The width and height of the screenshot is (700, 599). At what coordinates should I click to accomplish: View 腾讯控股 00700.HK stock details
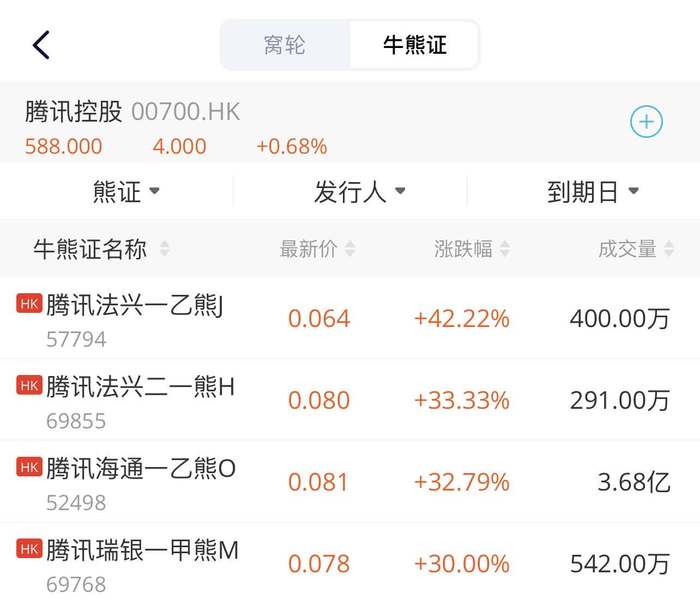[132, 112]
